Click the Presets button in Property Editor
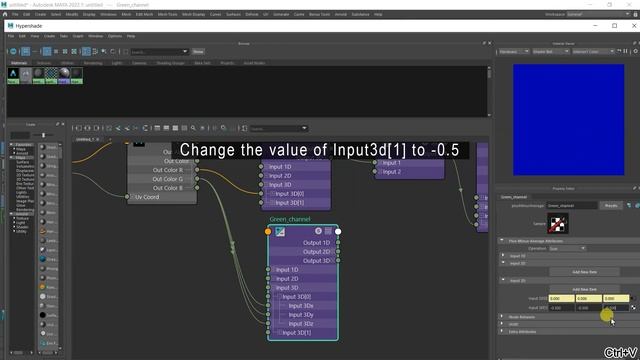Screen dimensions: 640x360 tap(611, 205)
